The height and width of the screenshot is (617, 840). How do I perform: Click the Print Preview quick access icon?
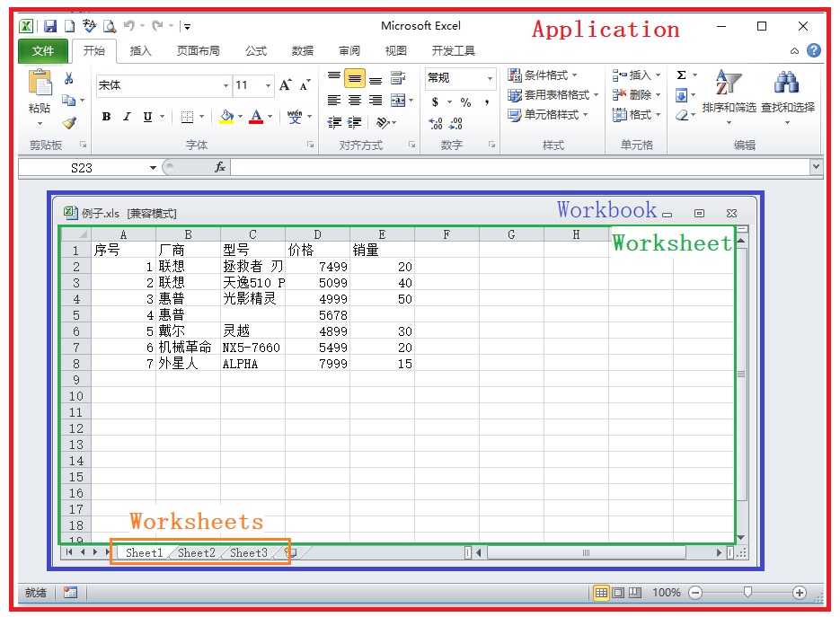coord(110,26)
